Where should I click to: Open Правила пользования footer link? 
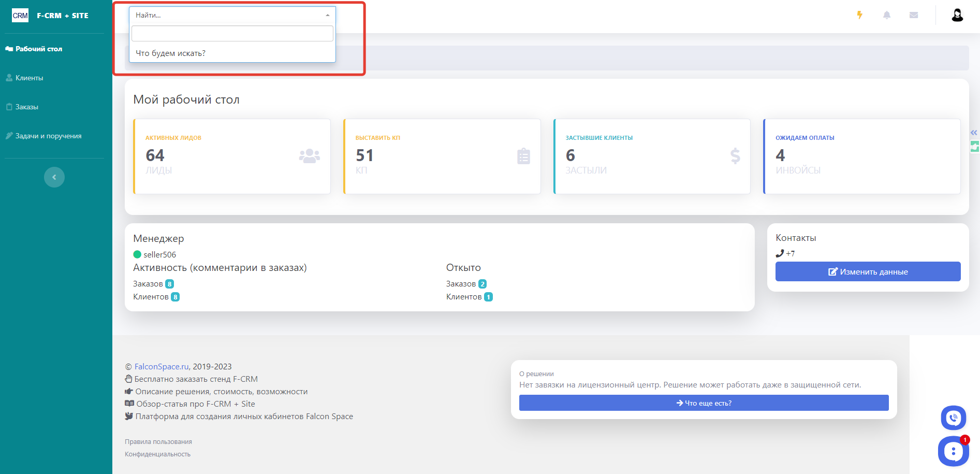pos(158,442)
